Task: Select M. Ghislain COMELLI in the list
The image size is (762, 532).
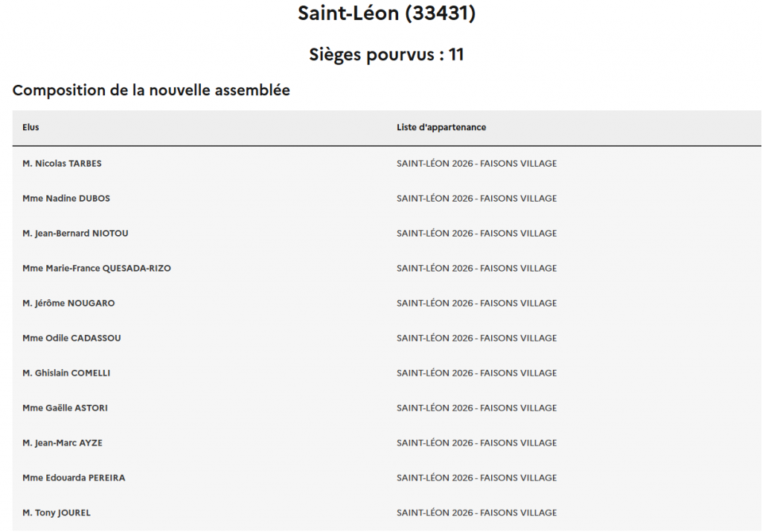Action: pos(66,374)
